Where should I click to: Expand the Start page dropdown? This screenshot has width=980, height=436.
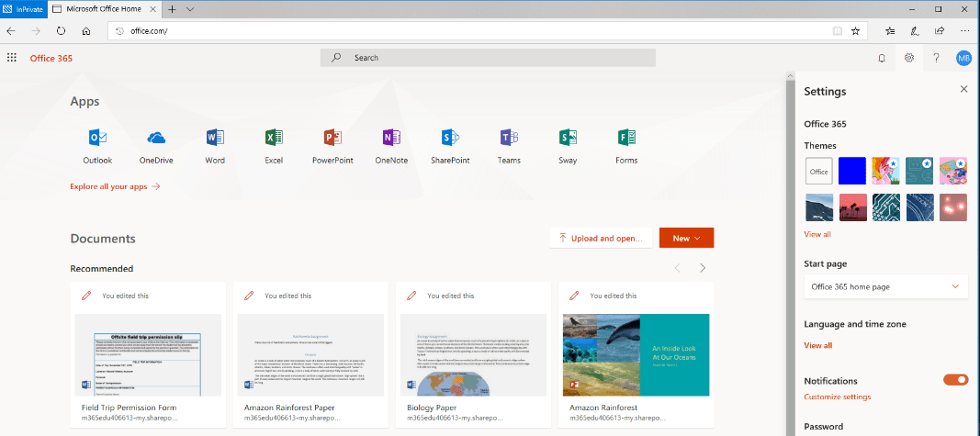click(x=885, y=286)
